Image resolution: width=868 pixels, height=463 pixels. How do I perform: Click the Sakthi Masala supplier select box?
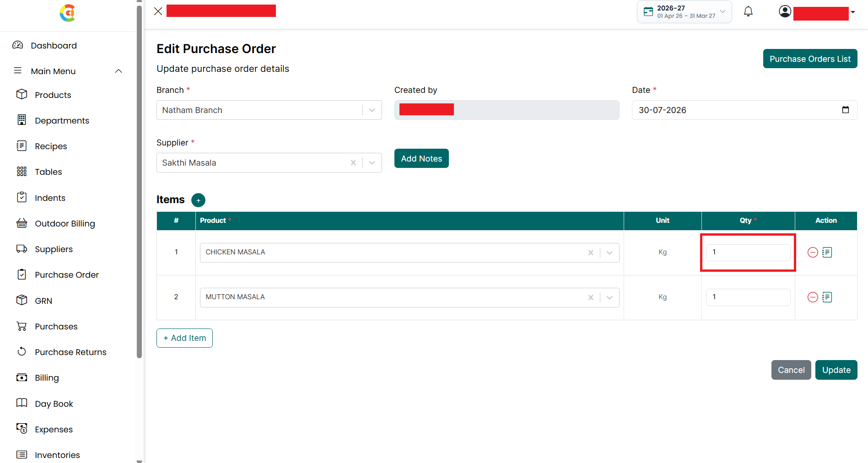269,163
